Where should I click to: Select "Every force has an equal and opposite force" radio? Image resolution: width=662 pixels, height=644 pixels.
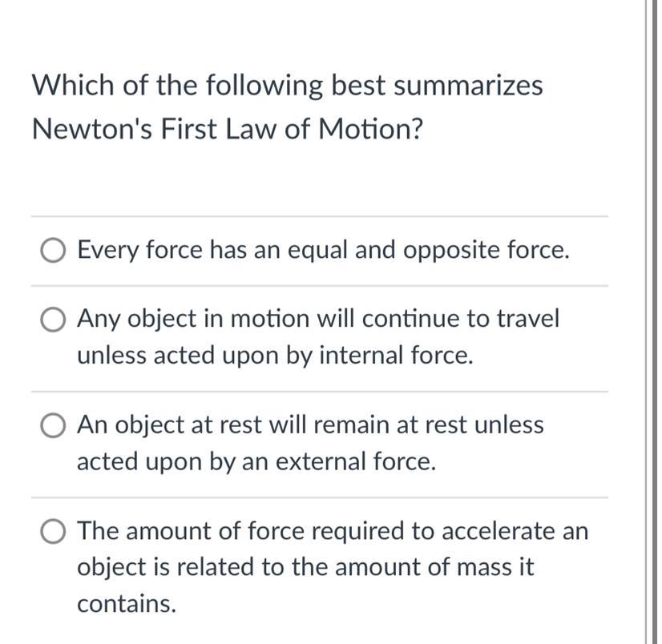coord(53,250)
